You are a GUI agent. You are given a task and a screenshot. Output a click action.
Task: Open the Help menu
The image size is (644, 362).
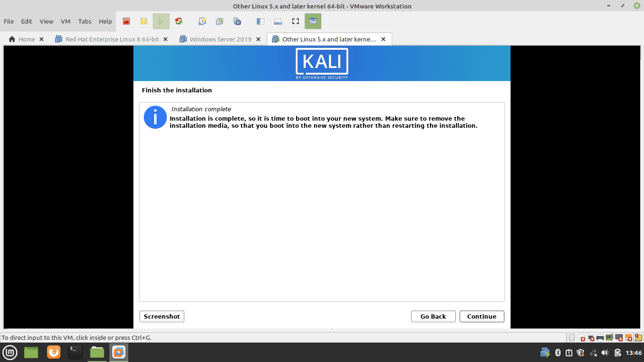[106, 21]
